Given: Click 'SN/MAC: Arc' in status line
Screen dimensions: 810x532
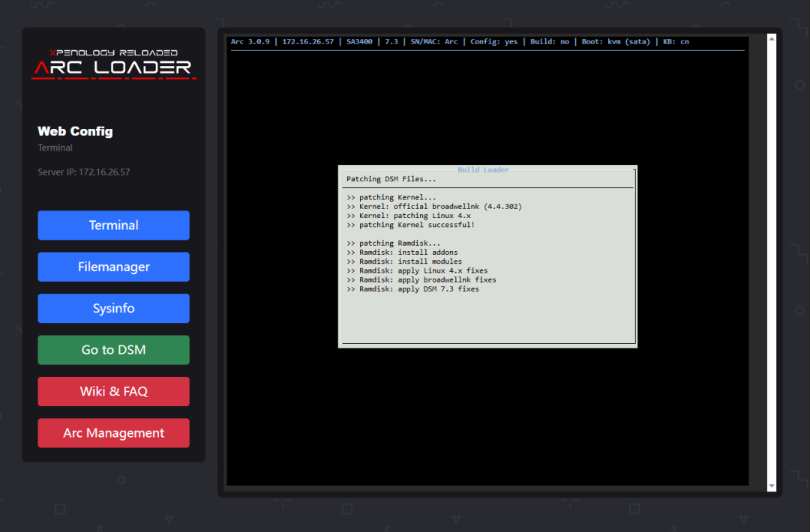Looking at the screenshot, I should click(x=434, y=42).
